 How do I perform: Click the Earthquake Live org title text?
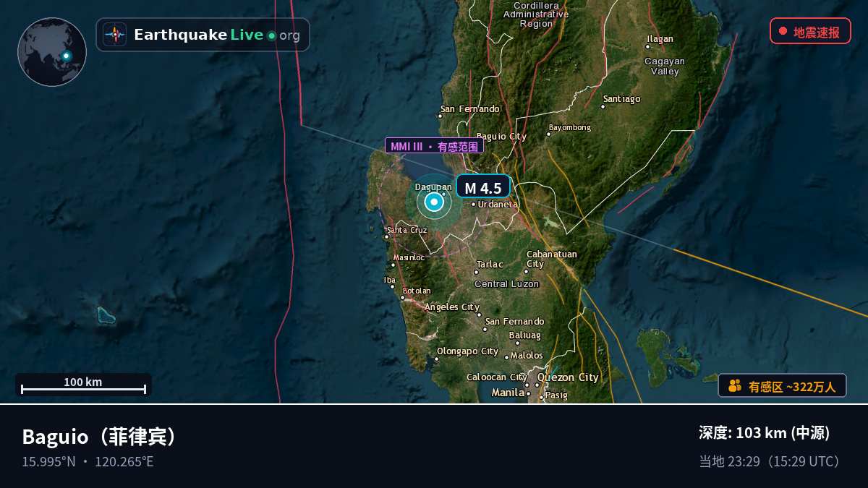217,35
